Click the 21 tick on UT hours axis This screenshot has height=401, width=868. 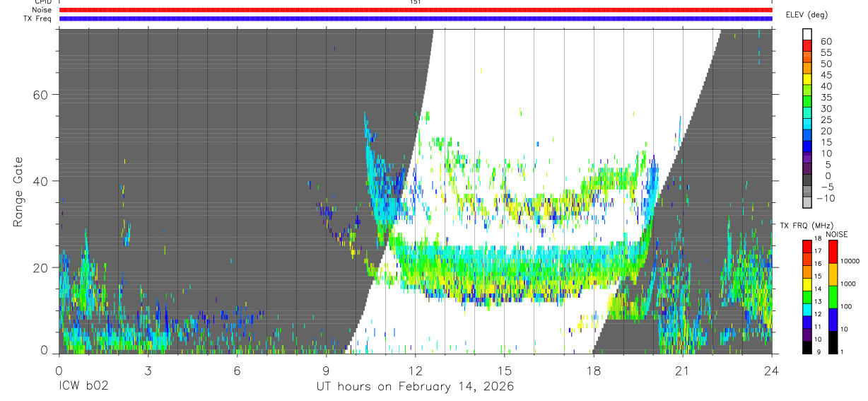pos(682,371)
